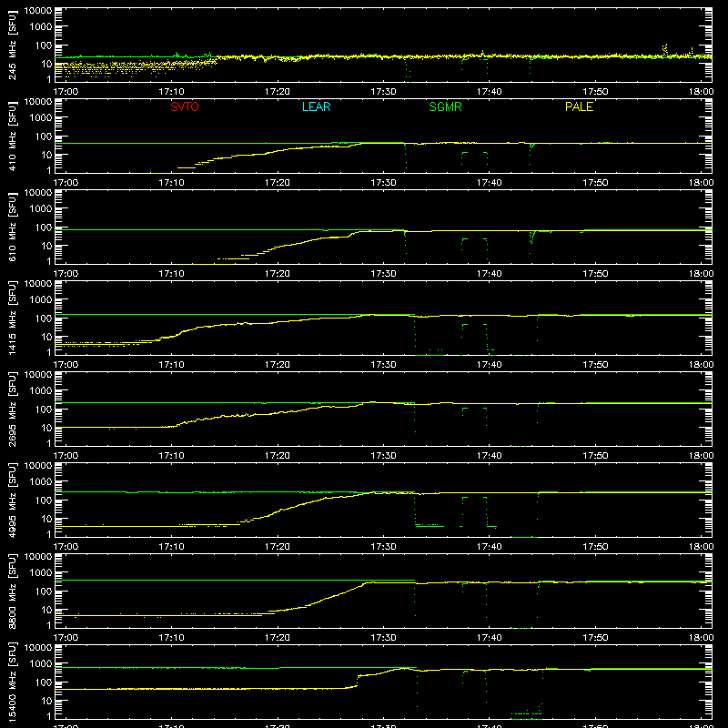
Task: Click 17:50 time label of 2695 MHz plot
Action: click(x=595, y=456)
